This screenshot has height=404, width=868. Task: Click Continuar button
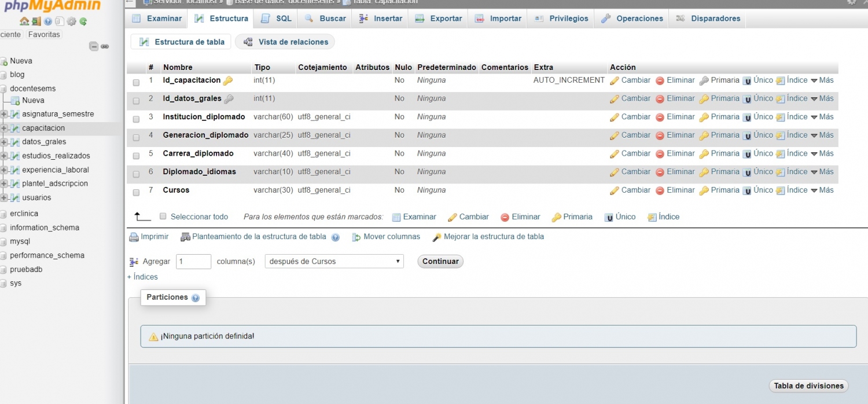(x=440, y=262)
